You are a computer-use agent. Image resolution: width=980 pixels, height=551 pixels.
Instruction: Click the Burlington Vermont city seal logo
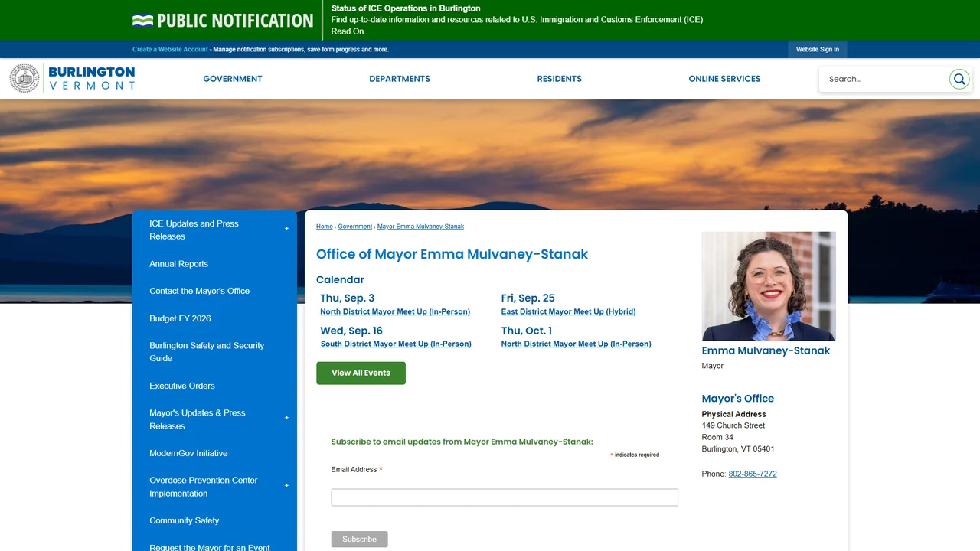coord(24,78)
